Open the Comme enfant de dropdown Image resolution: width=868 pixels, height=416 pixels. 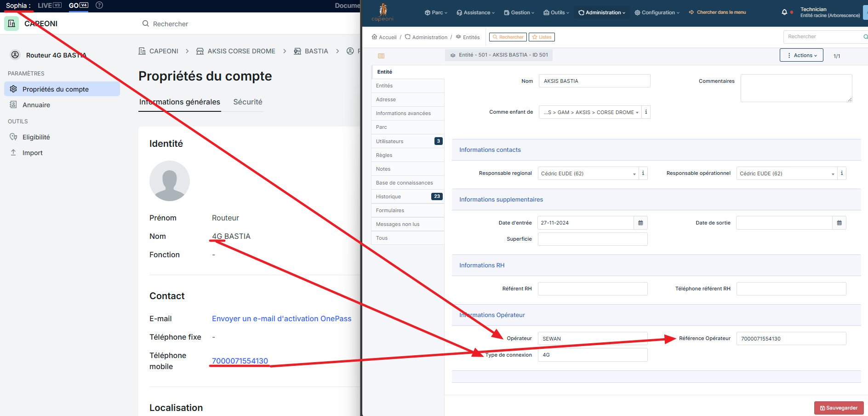tap(590, 112)
